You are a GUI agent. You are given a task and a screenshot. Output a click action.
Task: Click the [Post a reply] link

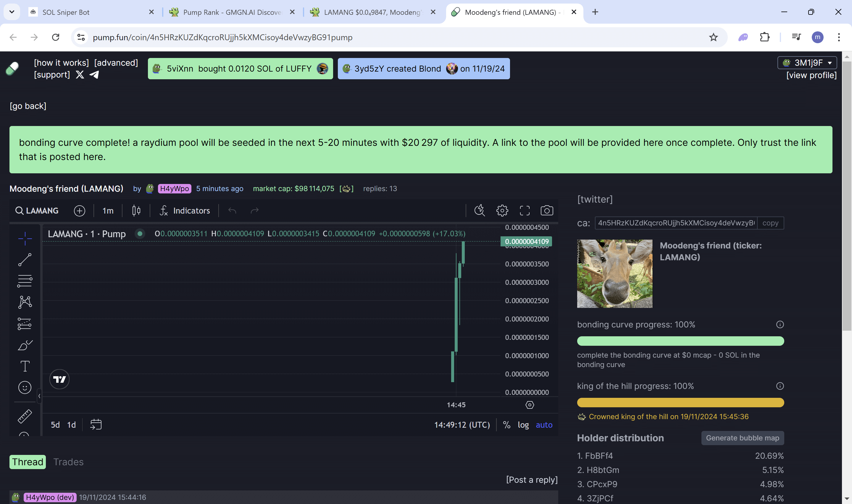[532, 479]
